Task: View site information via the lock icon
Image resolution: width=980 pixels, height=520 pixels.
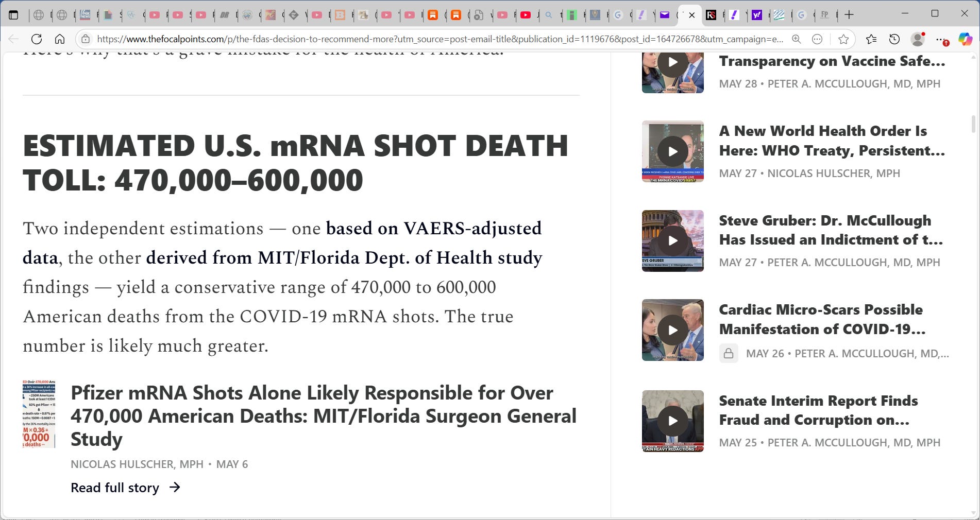Action: pyautogui.click(x=86, y=39)
